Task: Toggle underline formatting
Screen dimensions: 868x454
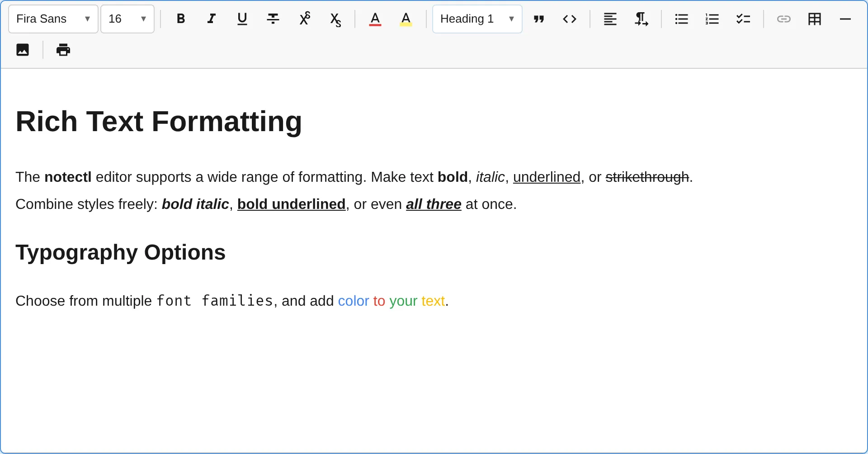Action: click(242, 19)
